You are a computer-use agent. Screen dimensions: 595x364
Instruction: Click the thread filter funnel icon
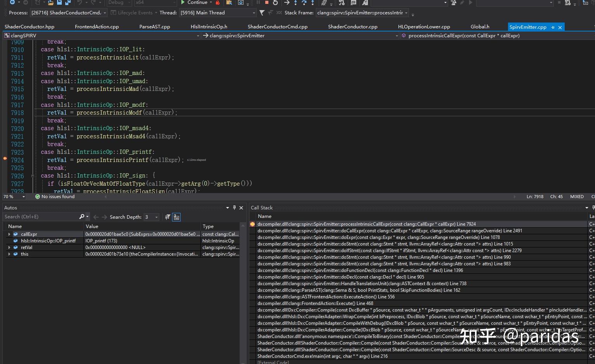coord(262,13)
